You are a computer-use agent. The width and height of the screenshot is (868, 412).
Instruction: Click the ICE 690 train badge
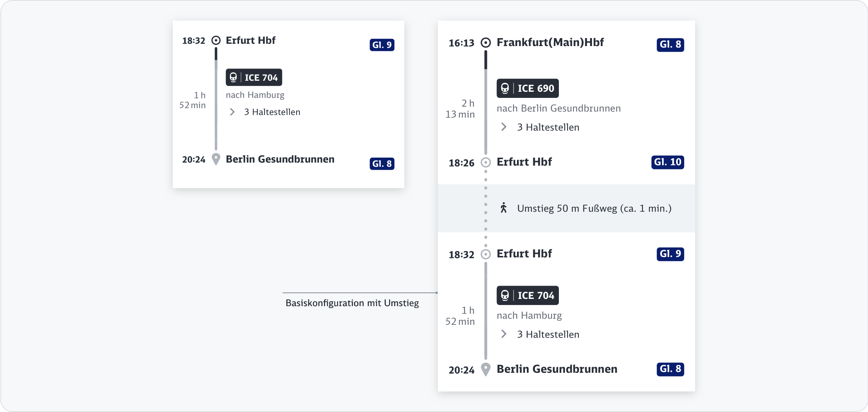527,88
